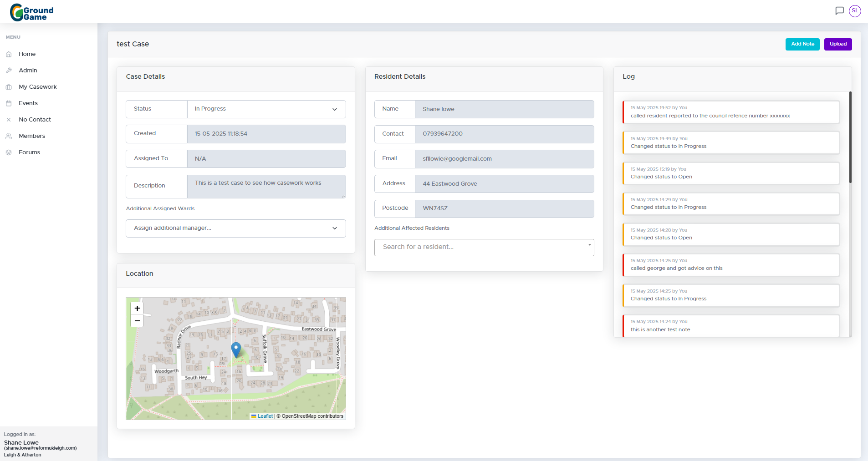Zoom in on the location map
868x461 pixels.
coord(137,308)
